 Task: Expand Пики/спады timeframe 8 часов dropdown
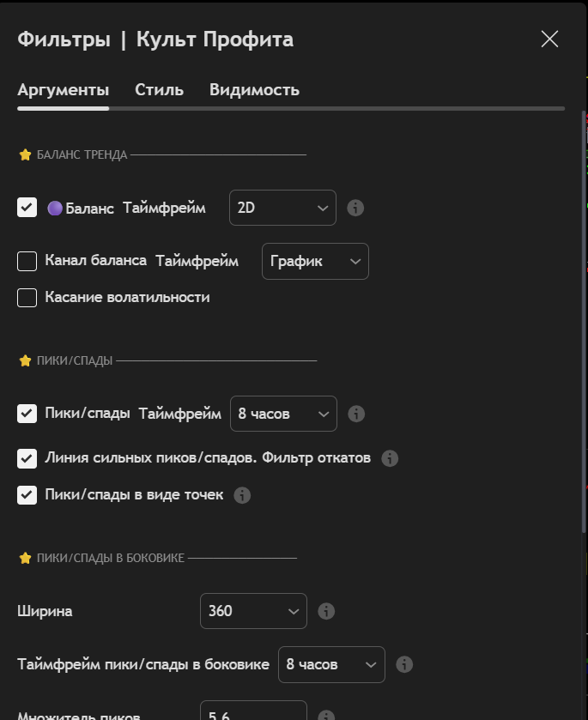point(283,414)
